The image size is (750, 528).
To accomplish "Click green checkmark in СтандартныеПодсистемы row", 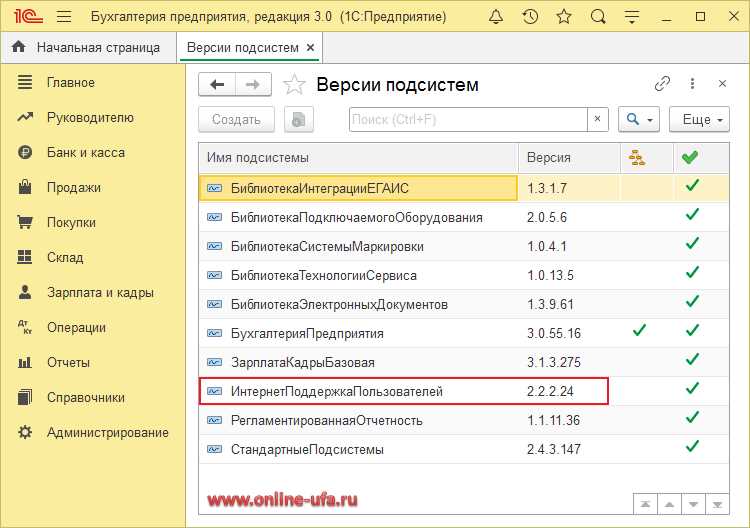I will [692, 446].
